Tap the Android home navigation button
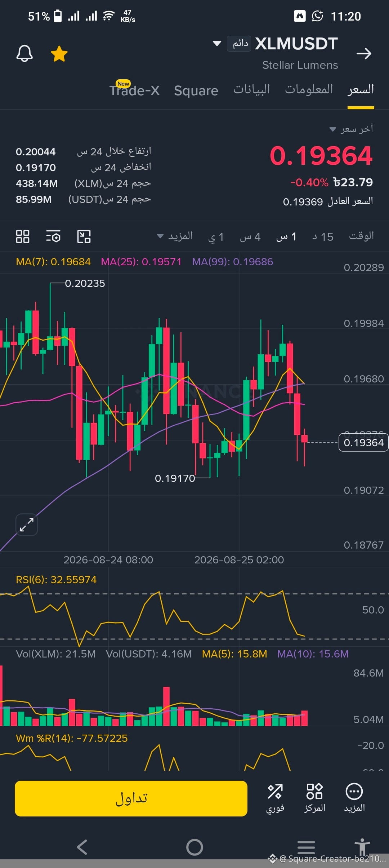The width and height of the screenshot is (389, 868). tap(194, 847)
